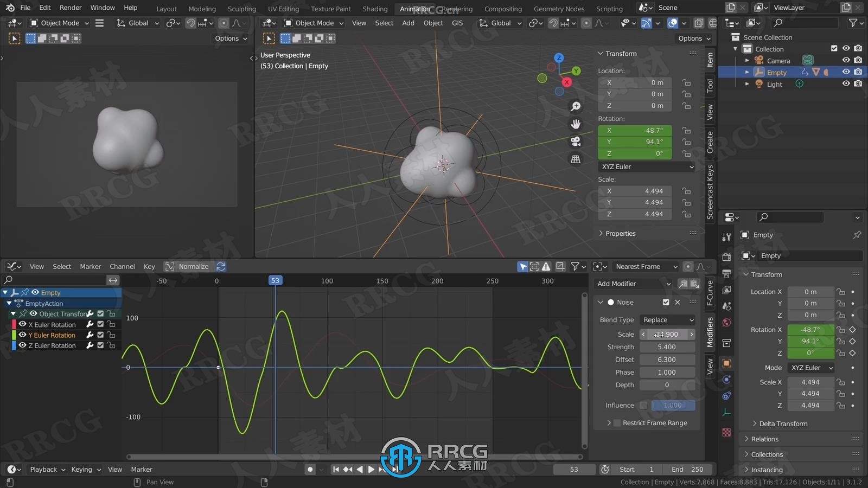Open Blend Type Replace dropdown
This screenshot has width=868, height=488.
(x=668, y=320)
